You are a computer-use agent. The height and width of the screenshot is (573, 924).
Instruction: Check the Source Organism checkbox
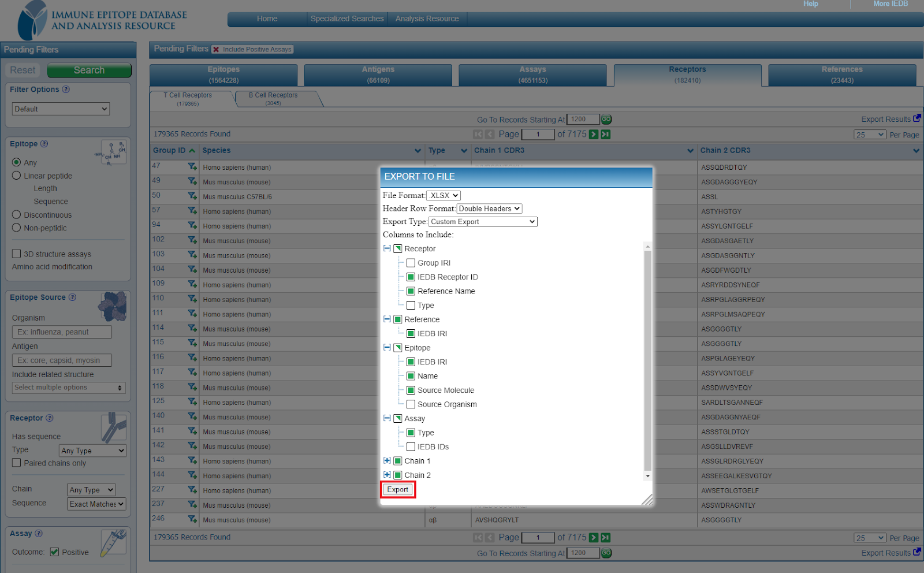[x=411, y=404]
